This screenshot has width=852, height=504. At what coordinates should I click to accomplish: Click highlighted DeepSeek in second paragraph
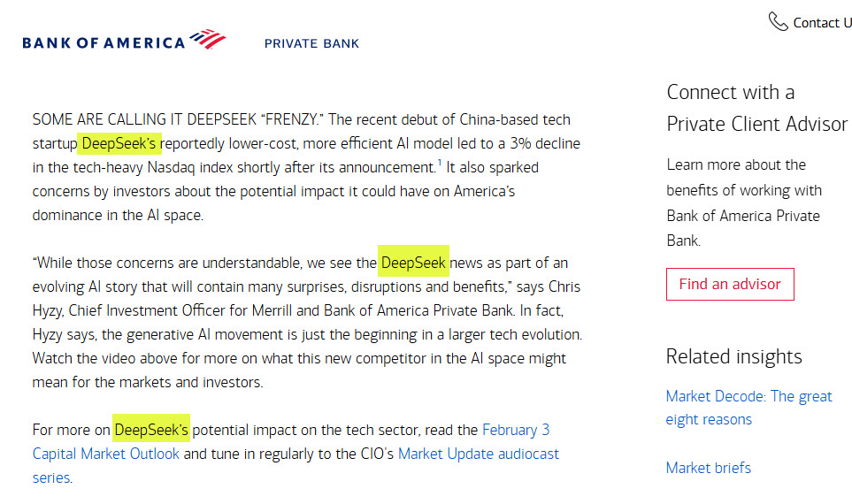[x=413, y=261]
